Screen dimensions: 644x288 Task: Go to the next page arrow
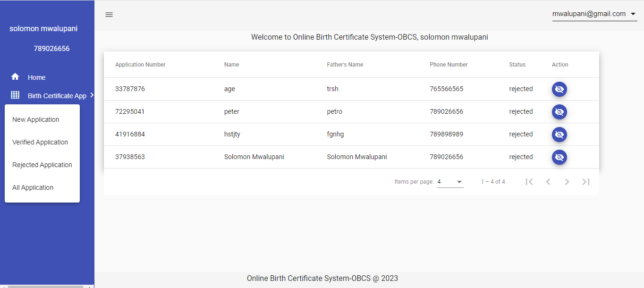(x=567, y=182)
